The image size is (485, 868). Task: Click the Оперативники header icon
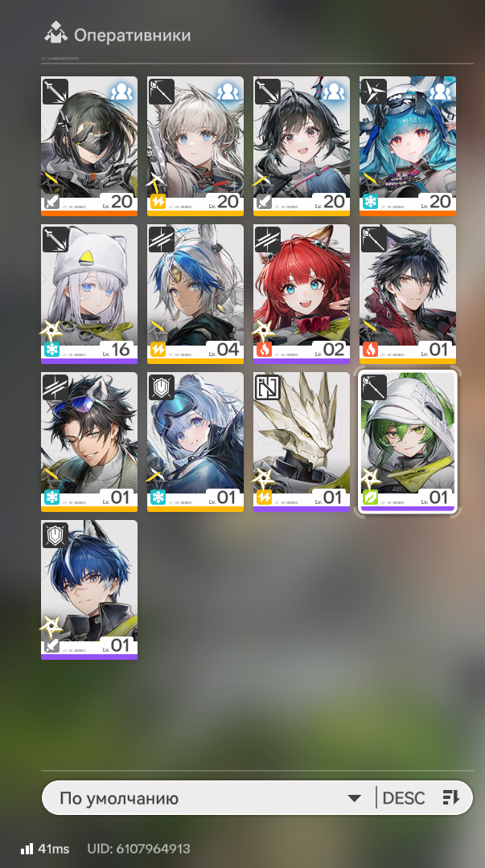(x=55, y=33)
